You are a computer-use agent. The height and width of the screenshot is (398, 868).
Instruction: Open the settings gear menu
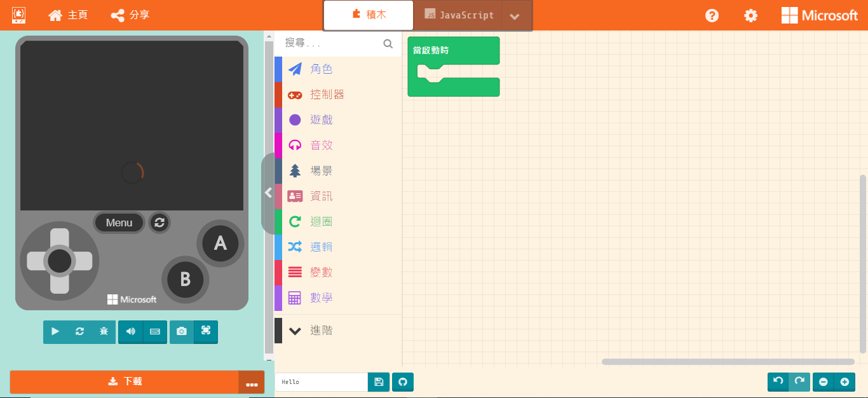(x=750, y=15)
